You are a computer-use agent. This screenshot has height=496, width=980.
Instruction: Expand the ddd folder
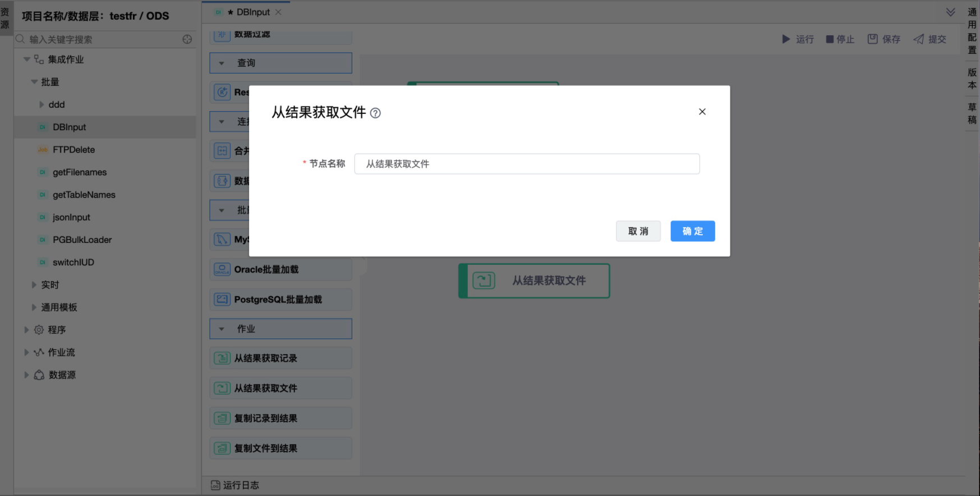tap(42, 105)
